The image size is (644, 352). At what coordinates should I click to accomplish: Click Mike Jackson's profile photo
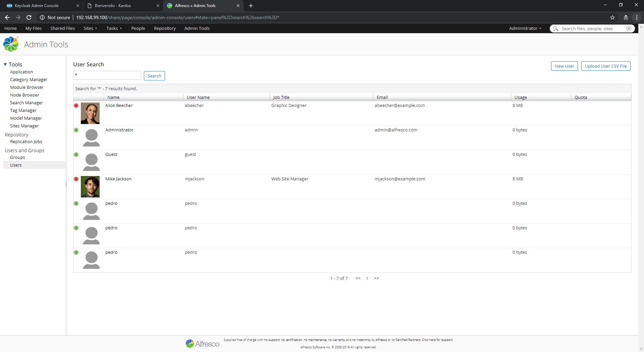[90, 187]
